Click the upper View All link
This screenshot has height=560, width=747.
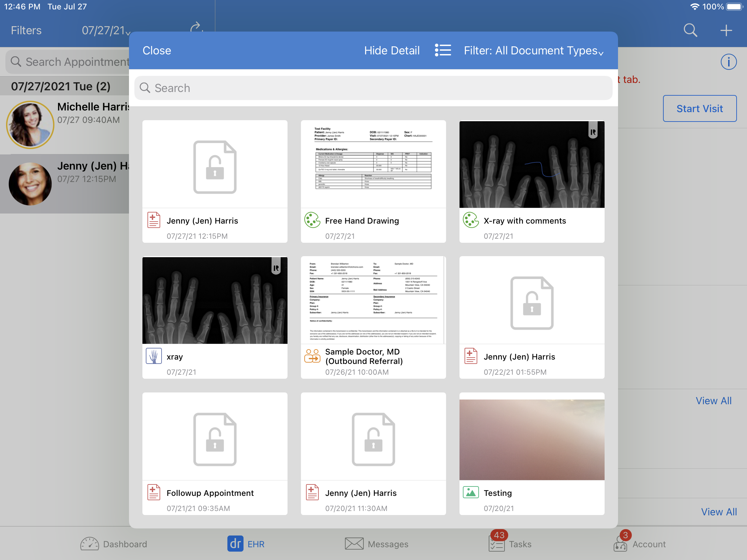click(x=713, y=401)
